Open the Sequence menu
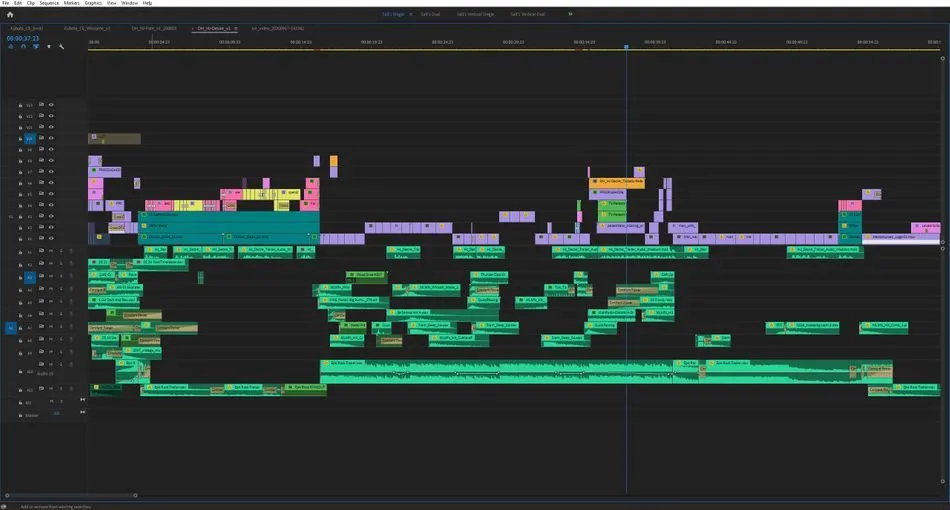Viewport: 950px width, 510px height. tap(49, 3)
